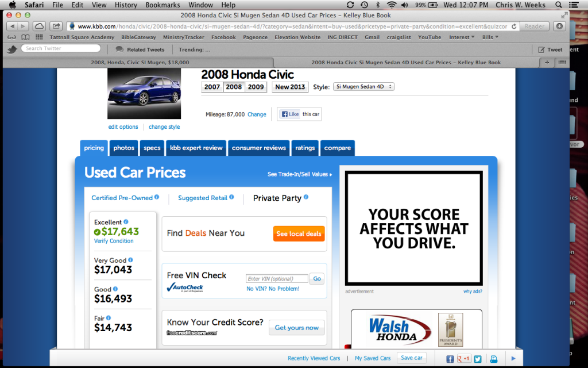Open the Reading List glasses icon
Image resolution: width=588 pixels, height=368 pixels.
tap(11, 37)
